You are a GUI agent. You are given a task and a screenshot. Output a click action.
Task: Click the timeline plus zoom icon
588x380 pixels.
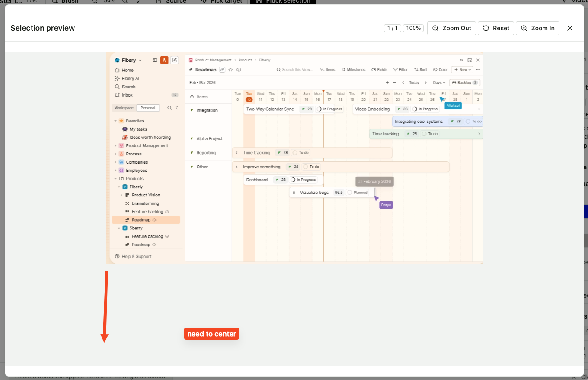tap(387, 82)
